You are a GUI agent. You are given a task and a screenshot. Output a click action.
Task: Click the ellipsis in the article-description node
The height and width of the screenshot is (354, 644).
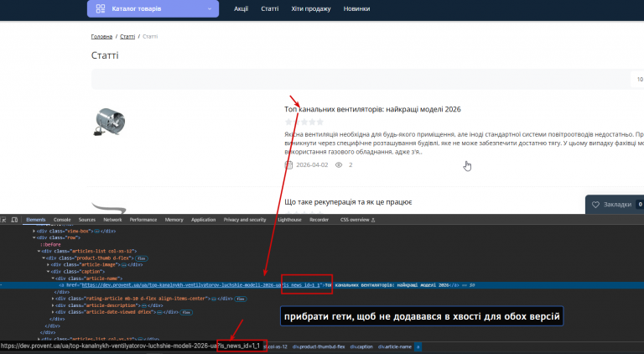[144, 305]
